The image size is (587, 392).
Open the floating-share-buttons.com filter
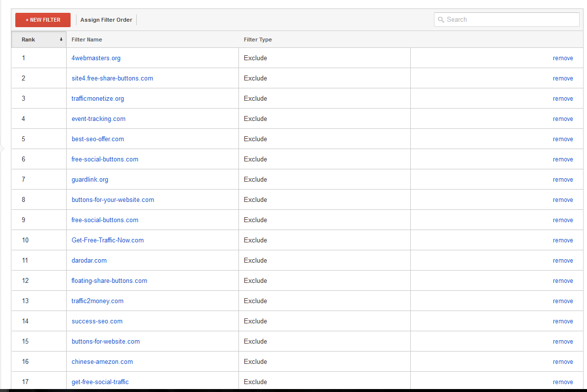(x=109, y=280)
